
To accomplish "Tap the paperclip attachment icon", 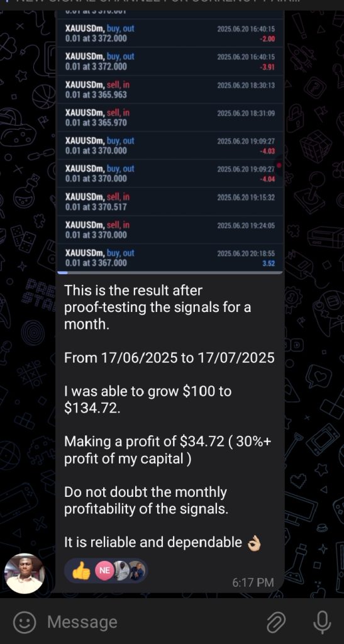I will 276,622.
